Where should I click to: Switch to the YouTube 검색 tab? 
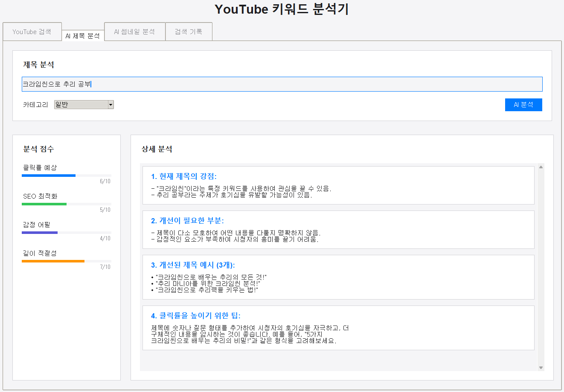click(32, 31)
